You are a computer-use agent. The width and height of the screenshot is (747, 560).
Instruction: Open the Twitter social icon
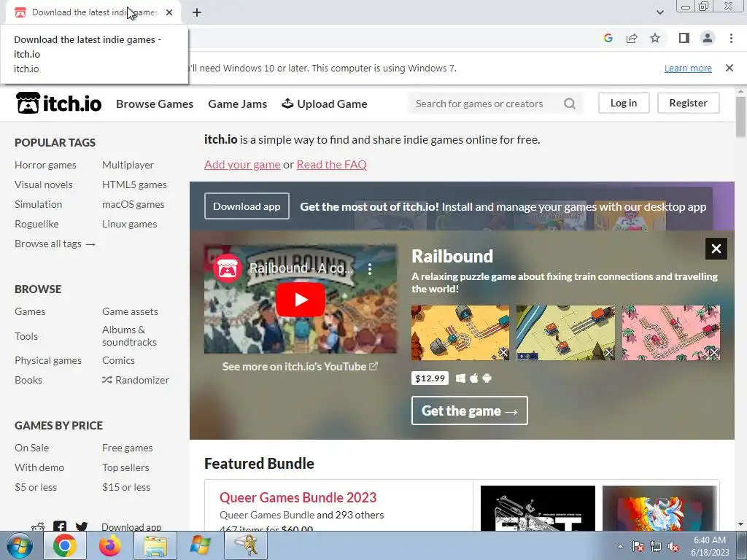click(82, 526)
